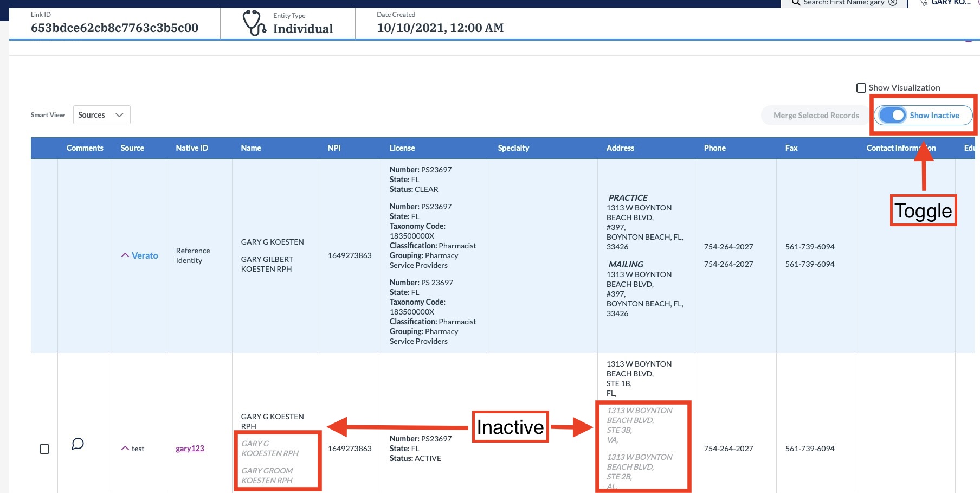The height and width of the screenshot is (493, 980).
Task: Select the test source row checkbox
Action: [x=44, y=449]
